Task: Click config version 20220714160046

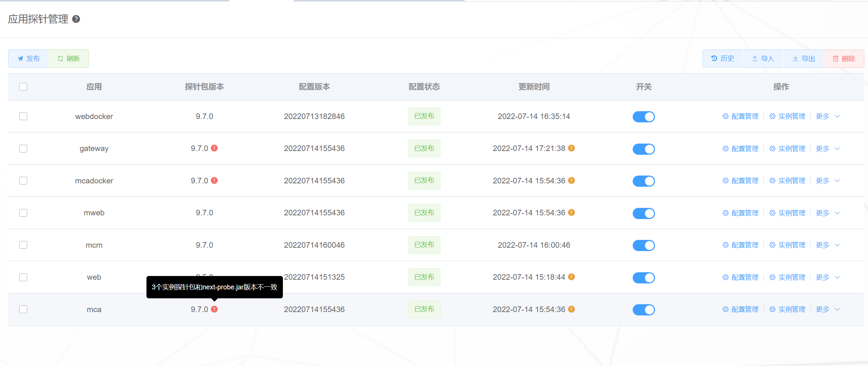Action: pyautogui.click(x=314, y=245)
